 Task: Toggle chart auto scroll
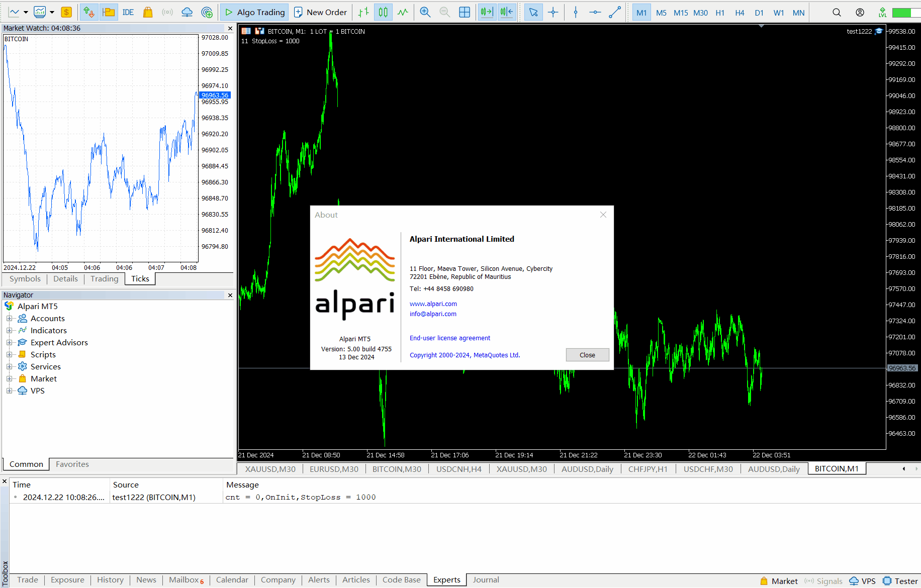[x=487, y=12]
